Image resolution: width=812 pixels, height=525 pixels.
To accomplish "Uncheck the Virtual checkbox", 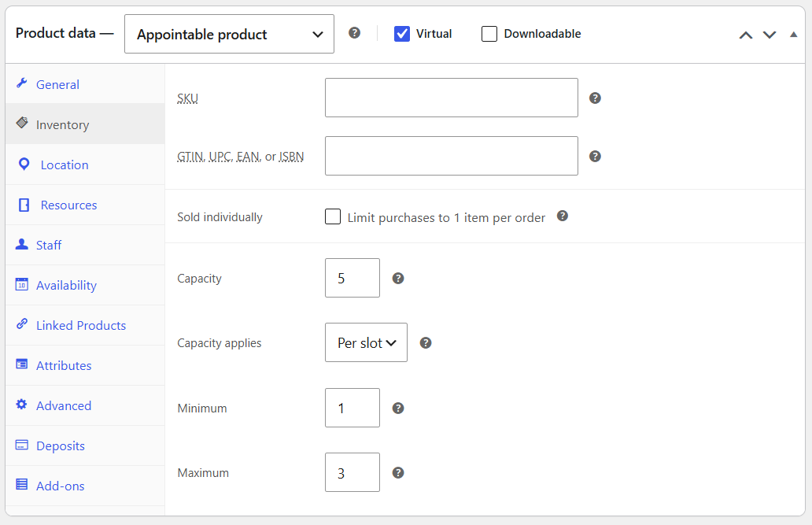I will (x=402, y=34).
